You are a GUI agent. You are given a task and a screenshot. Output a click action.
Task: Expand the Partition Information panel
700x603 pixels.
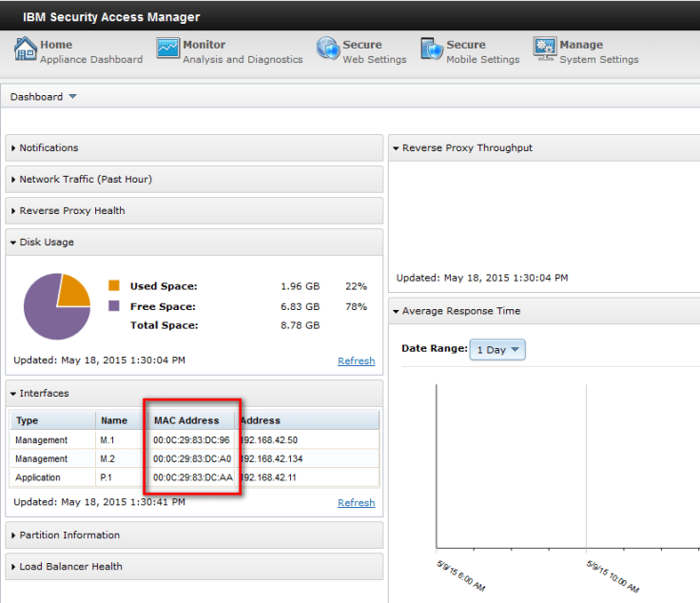69,535
